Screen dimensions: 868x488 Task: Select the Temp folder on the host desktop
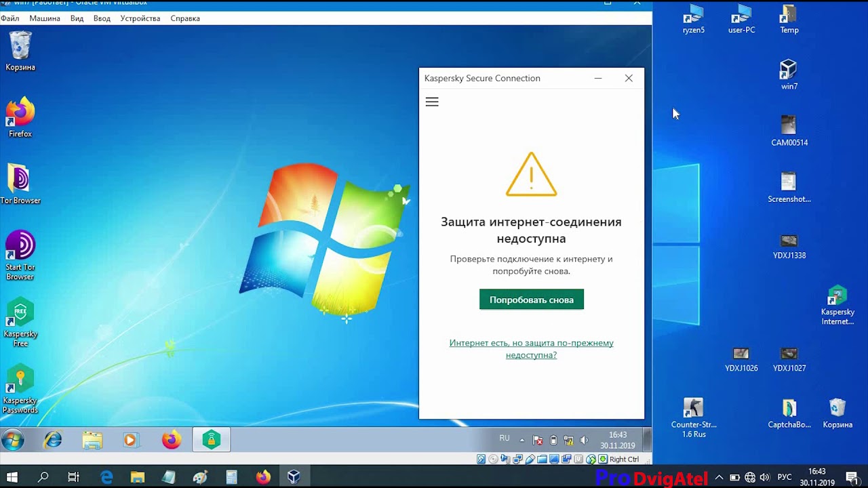pyautogui.click(x=789, y=18)
